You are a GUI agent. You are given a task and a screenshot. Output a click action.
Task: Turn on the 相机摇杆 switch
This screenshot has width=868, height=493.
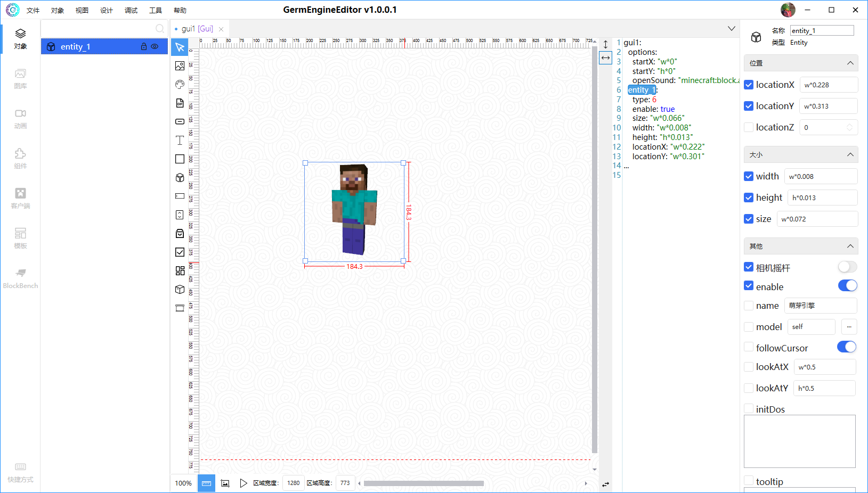847,267
